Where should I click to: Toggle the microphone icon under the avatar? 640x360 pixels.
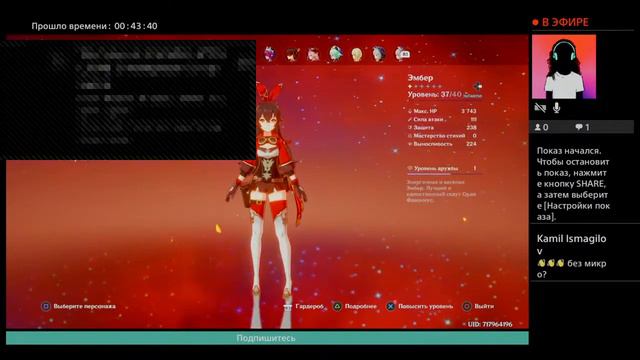(556, 108)
